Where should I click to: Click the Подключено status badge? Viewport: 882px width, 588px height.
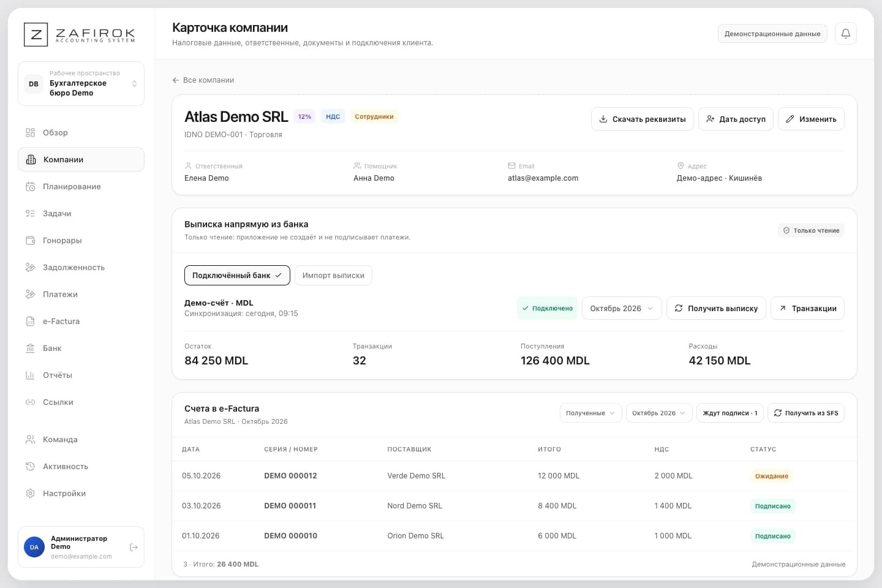(548, 309)
